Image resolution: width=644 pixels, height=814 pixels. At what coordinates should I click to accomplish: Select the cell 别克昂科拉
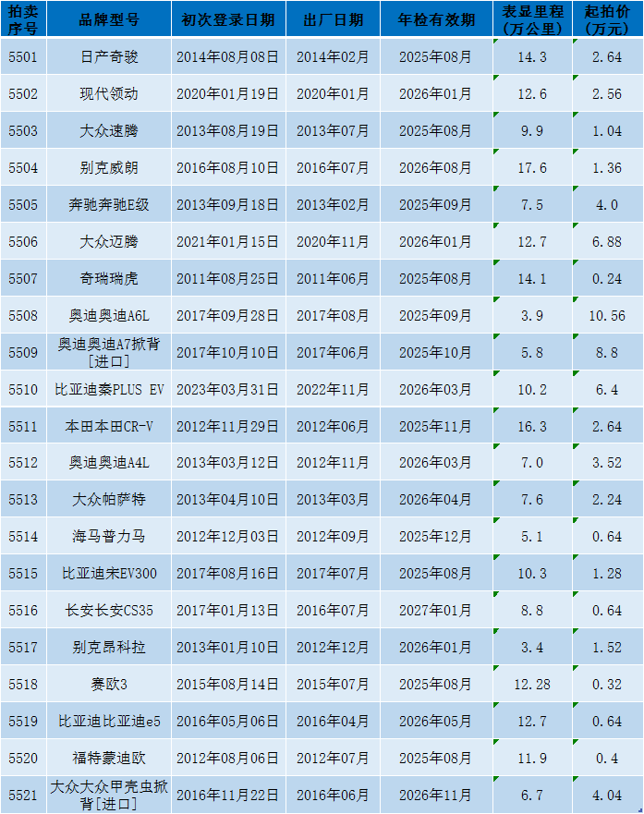point(109,647)
